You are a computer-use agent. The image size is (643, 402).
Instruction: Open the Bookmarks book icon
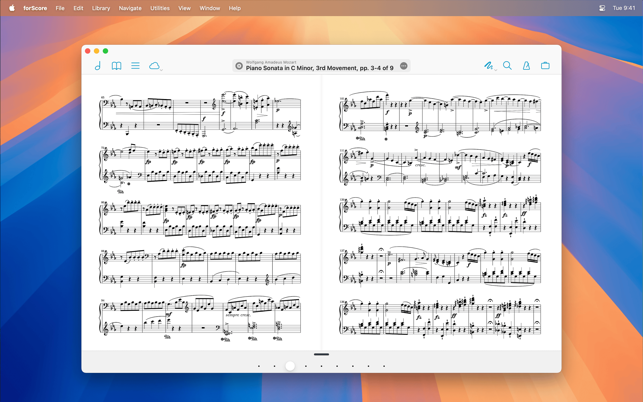pyautogui.click(x=116, y=66)
